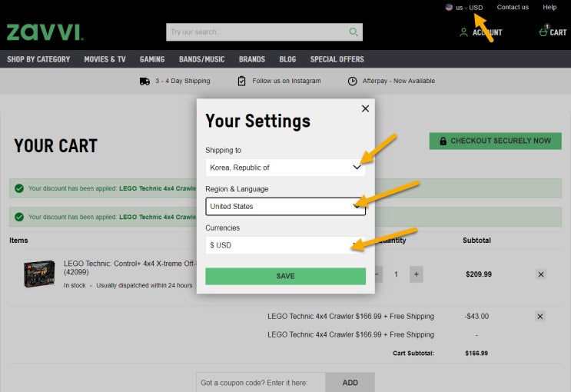The image size is (571, 392).
Task: Click the $209.99 subtotal value
Action: point(479,274)
